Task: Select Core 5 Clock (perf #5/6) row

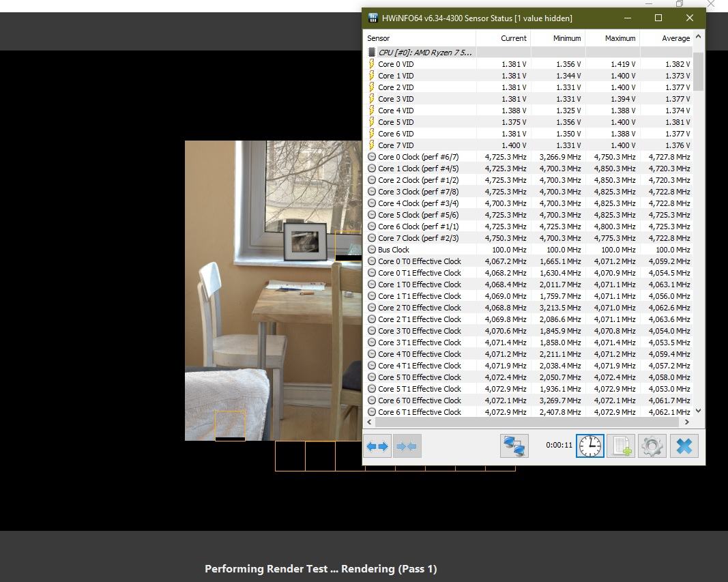Action: coord(528,215)
